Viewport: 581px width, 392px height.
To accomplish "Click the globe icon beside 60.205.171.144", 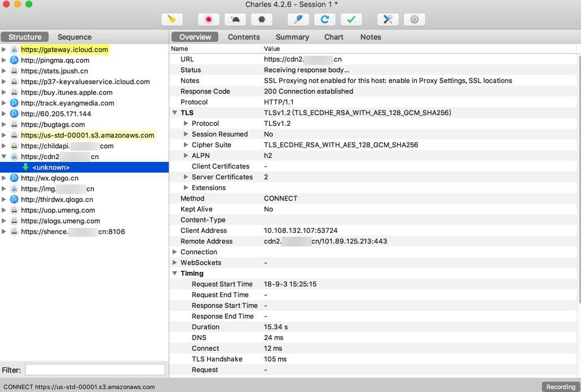I will (x=14, y=114).
